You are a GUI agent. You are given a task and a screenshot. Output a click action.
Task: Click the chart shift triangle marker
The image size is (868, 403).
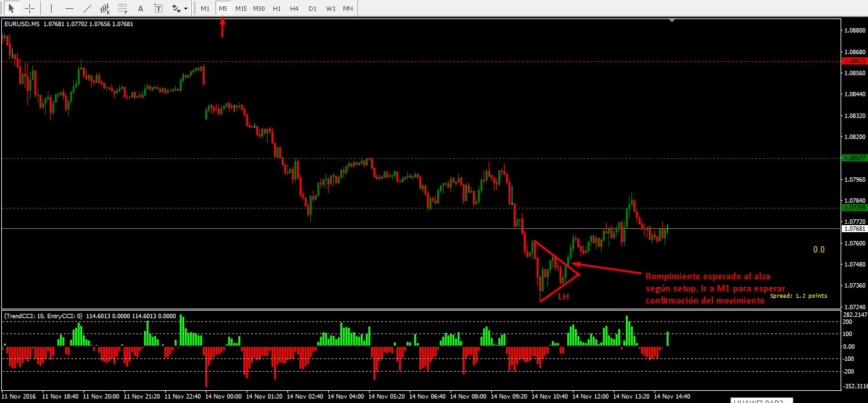(672, 20)
